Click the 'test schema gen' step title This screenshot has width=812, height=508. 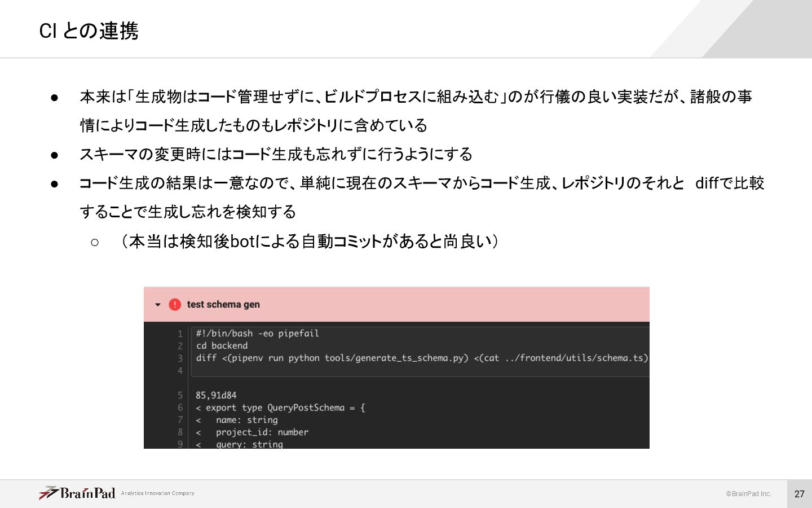pyautogui.click(x=223, y=304)
